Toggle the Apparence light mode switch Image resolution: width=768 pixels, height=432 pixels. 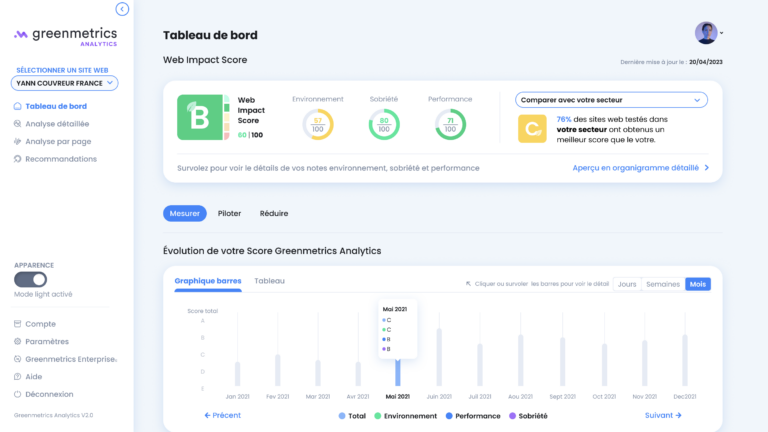click(30, 280)
